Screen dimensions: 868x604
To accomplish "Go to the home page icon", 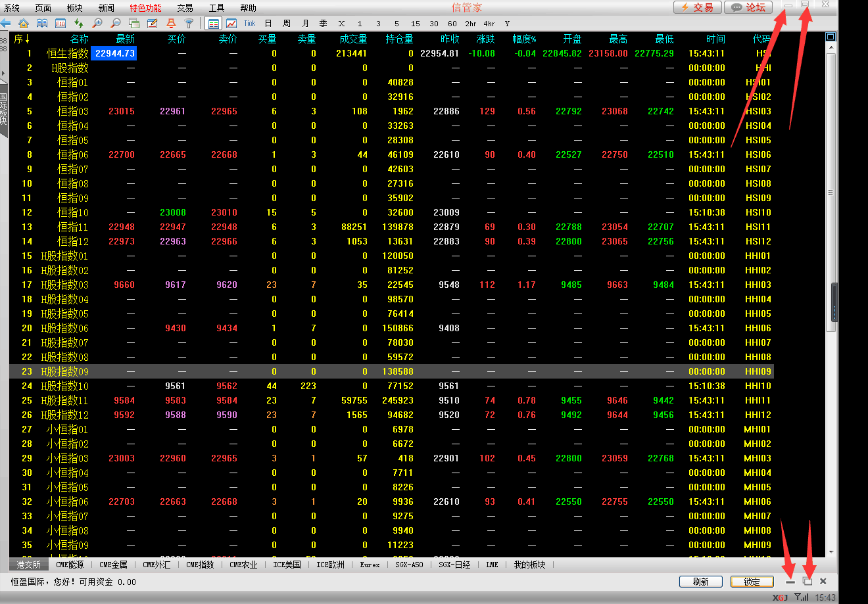I will pos(24,24).
